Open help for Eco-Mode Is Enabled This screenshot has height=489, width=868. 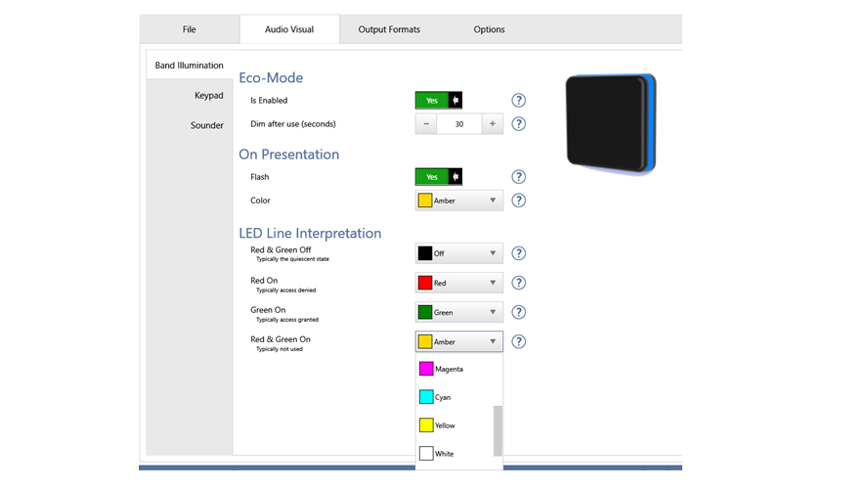click(x=518, y=100)
